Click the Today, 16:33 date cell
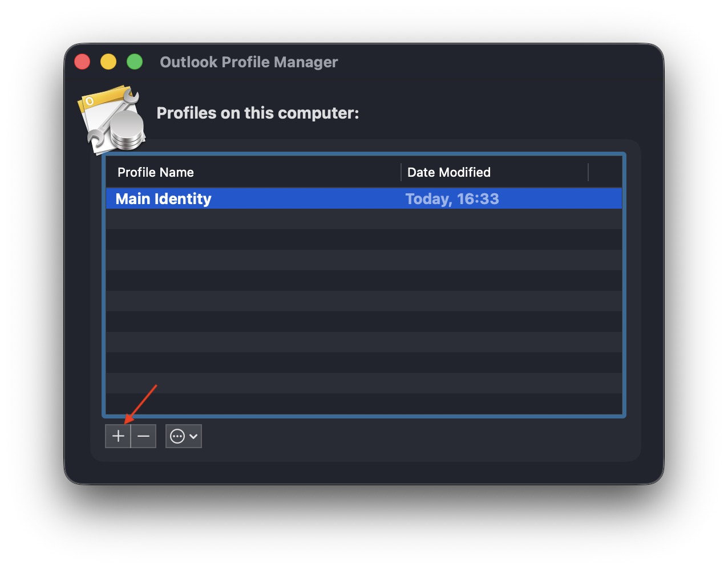The image size is (728, 569). point(452,198)
